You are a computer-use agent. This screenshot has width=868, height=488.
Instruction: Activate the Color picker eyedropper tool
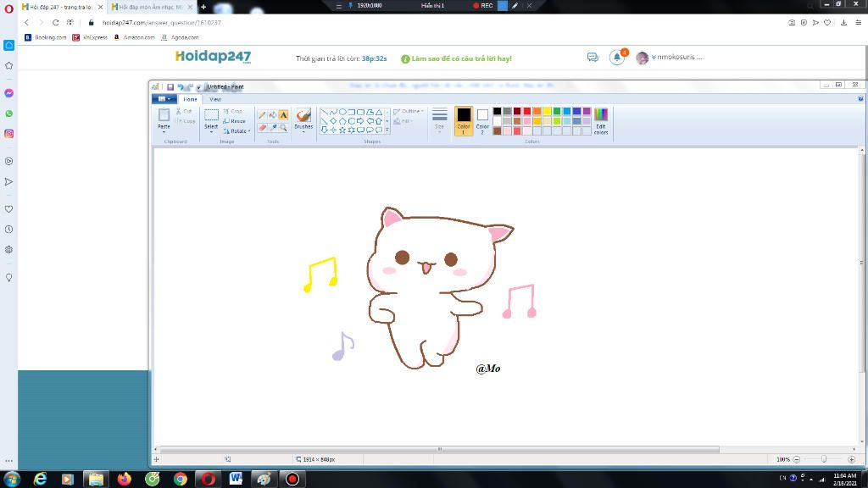[x=272, y=128]
